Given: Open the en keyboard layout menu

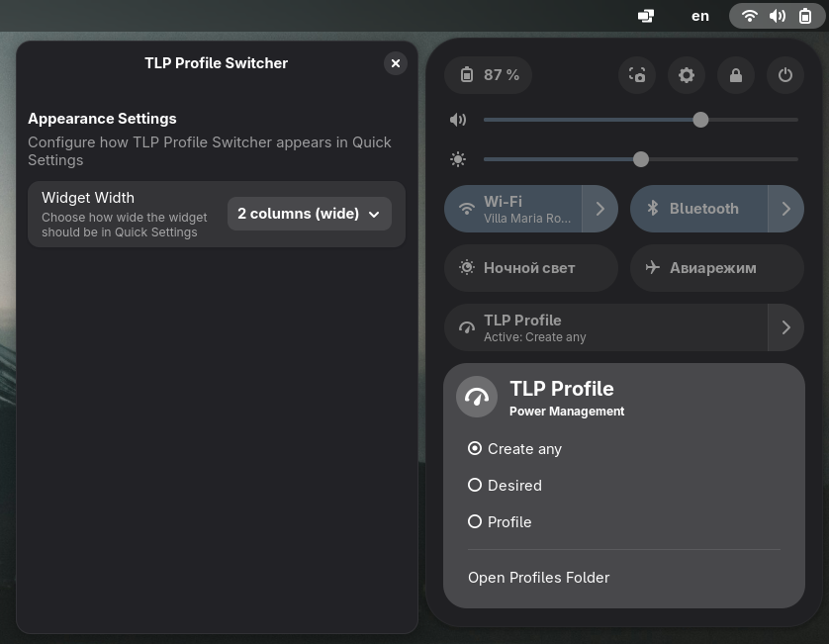Looking at the screenshot, I should (700, 17).
